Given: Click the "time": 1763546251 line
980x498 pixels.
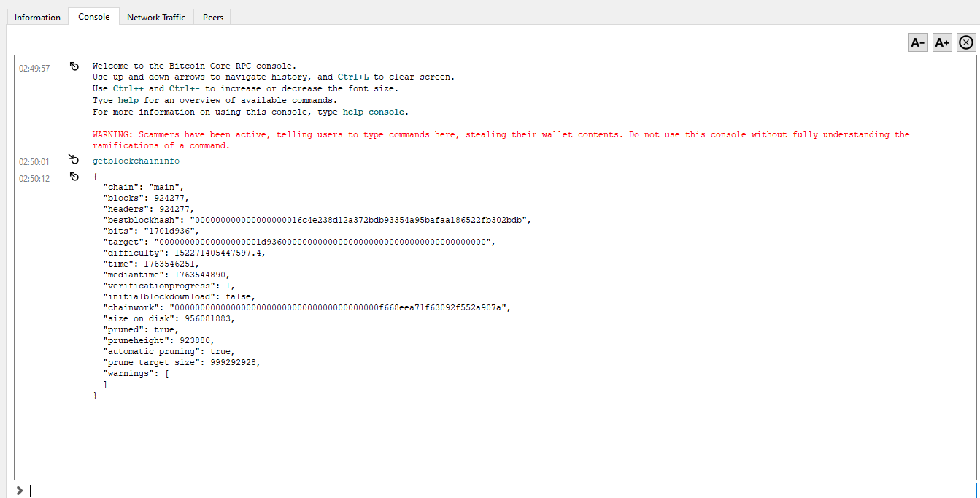Looking at the screenshot, I should (x=151, y=264).
